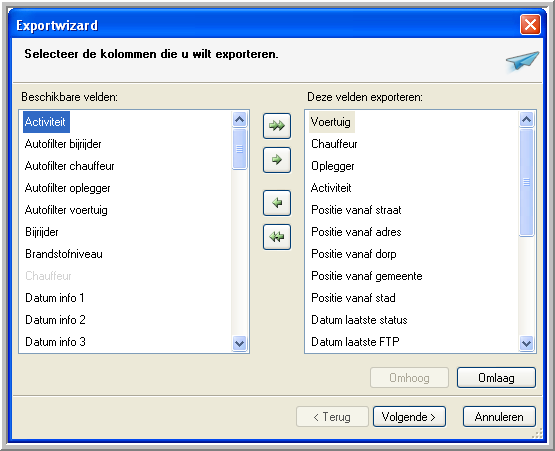Click down arrow of available fields scrollbar
Image resolution: width=555 pixels, height=451 pixels.
point(240,343)
